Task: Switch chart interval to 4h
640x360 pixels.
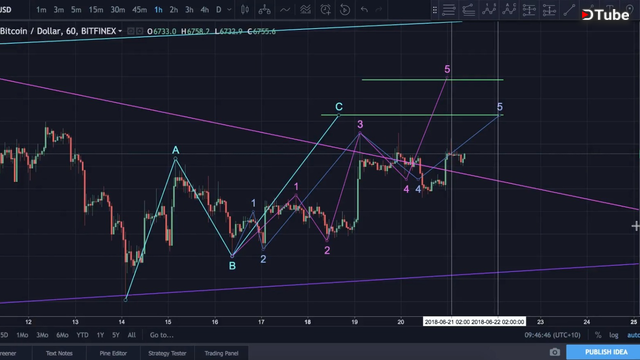Action: click(204, 9)
